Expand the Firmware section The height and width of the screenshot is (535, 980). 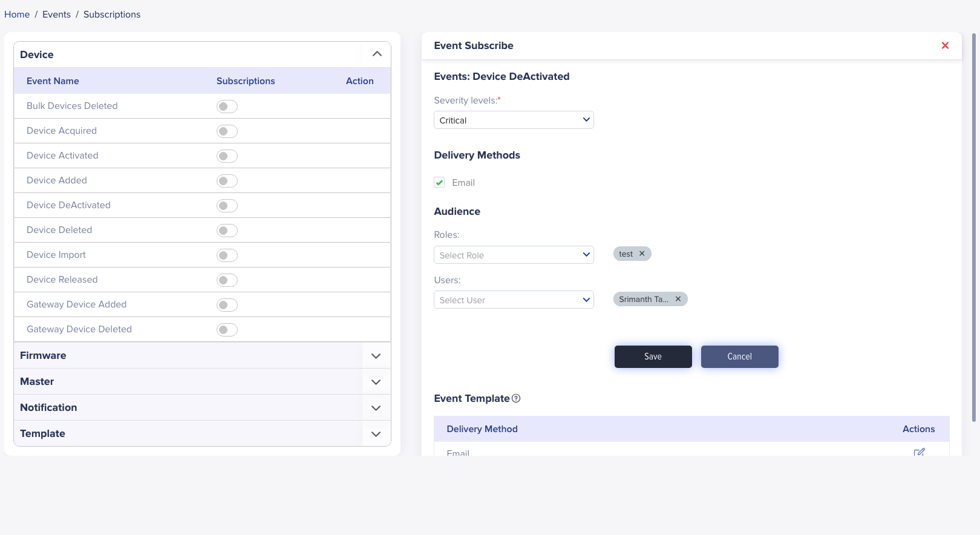coord(376,356)
